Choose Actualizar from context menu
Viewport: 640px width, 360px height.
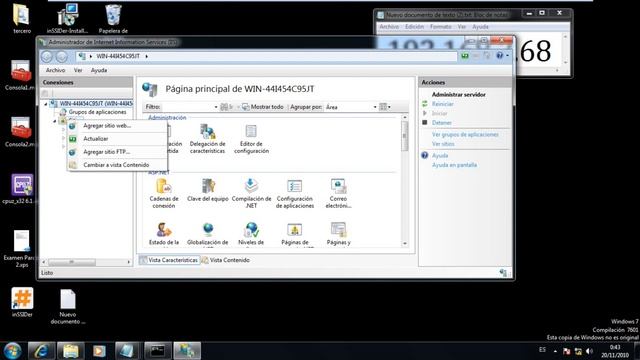[117, 139]
